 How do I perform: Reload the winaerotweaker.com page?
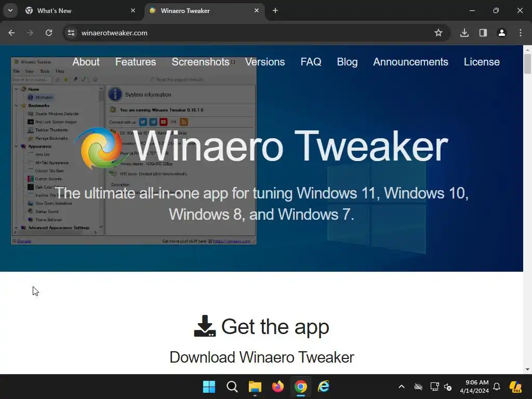tap(49, 33)
